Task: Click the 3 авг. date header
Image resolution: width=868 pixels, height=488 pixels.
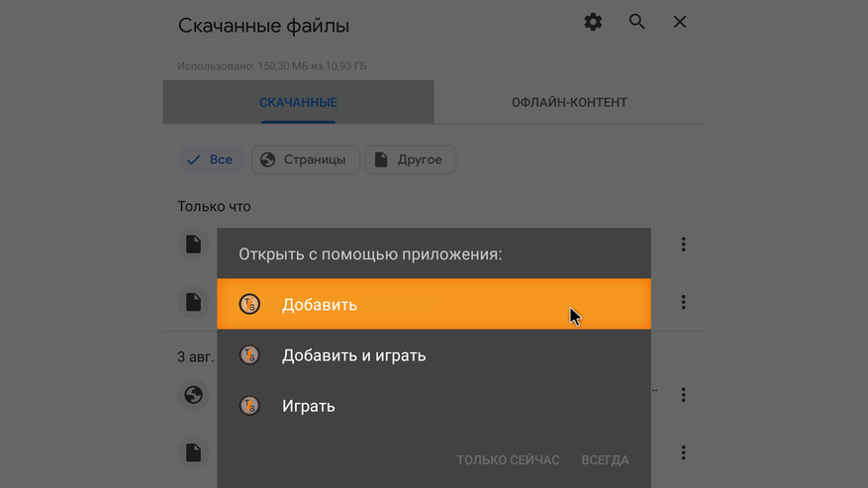Action: pos(195,356)
